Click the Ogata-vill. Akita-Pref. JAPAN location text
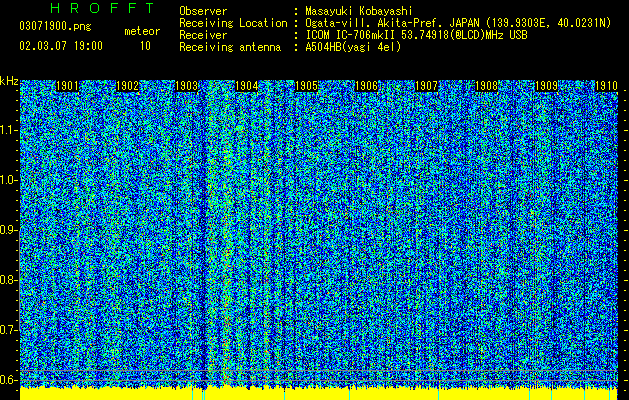Screen dimensions: 629x400 point(458,23)
